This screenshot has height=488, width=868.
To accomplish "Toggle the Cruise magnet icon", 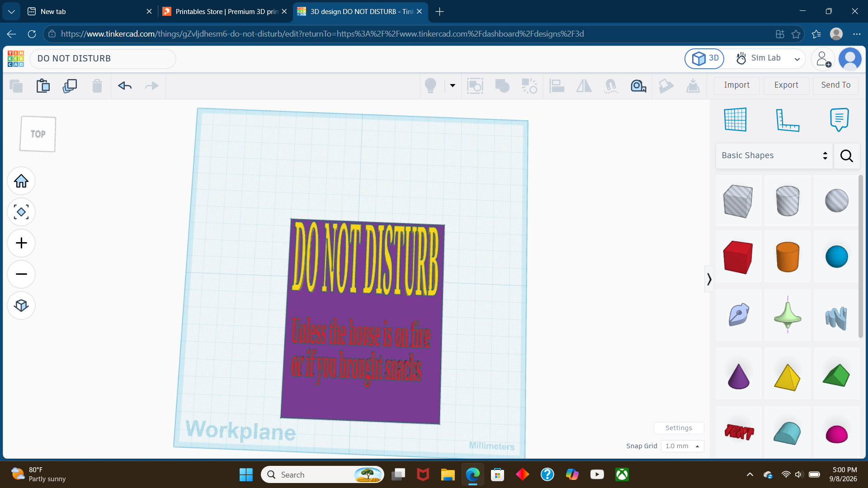I will (611, 86).
